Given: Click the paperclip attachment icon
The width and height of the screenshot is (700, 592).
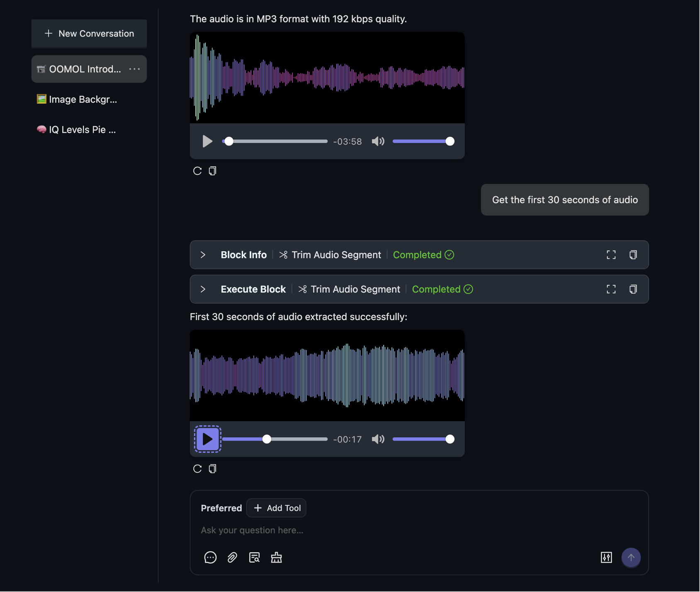Looking at the screenshot, I should 232,558.
